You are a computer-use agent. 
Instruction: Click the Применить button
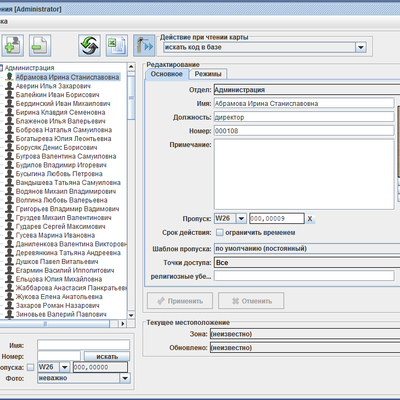(180, 301)
